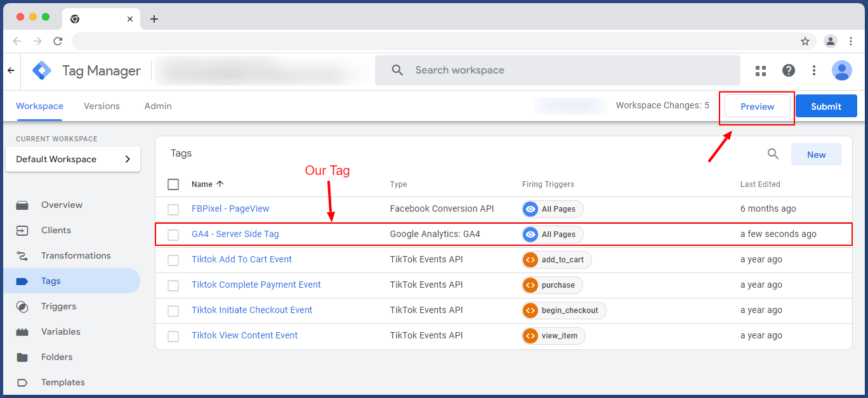
Task: Click the purchase trigger chip
Action: point(552,285)
